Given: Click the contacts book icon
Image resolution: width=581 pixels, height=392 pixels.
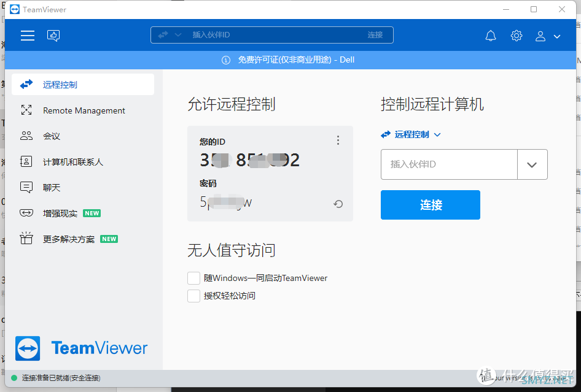Looking at the screenshot, I should pos(26,161).
